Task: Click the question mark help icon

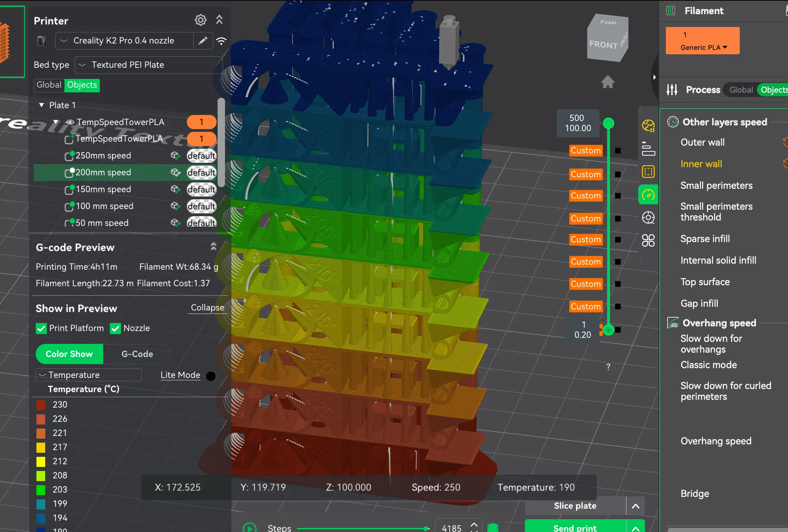Action: [608, 367]
